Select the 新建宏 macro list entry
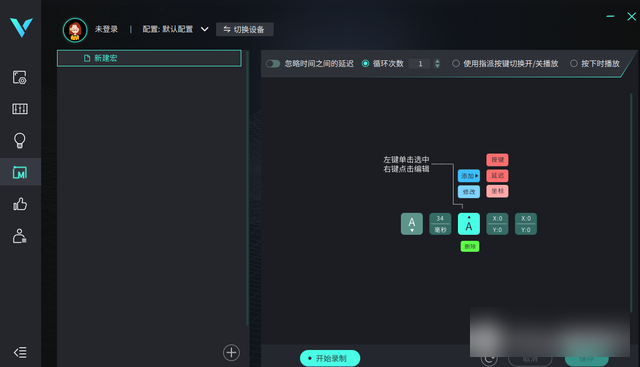 click(149, 58)
